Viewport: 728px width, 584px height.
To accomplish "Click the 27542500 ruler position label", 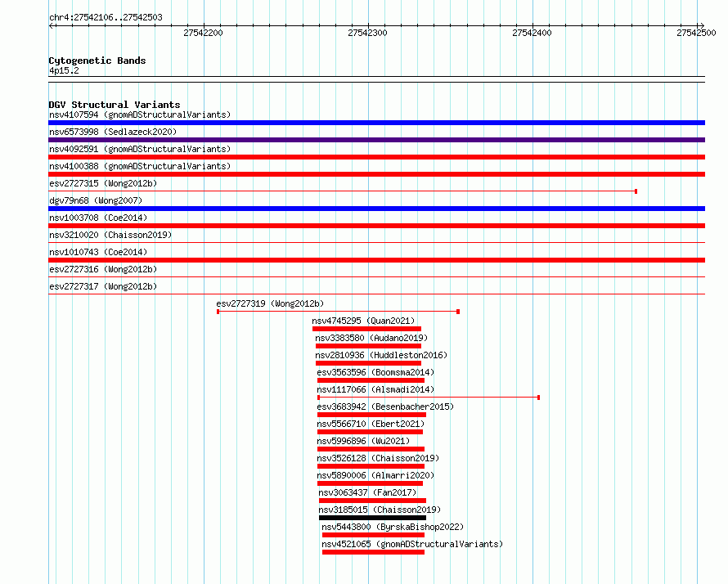I will click(x=696, y=33).
